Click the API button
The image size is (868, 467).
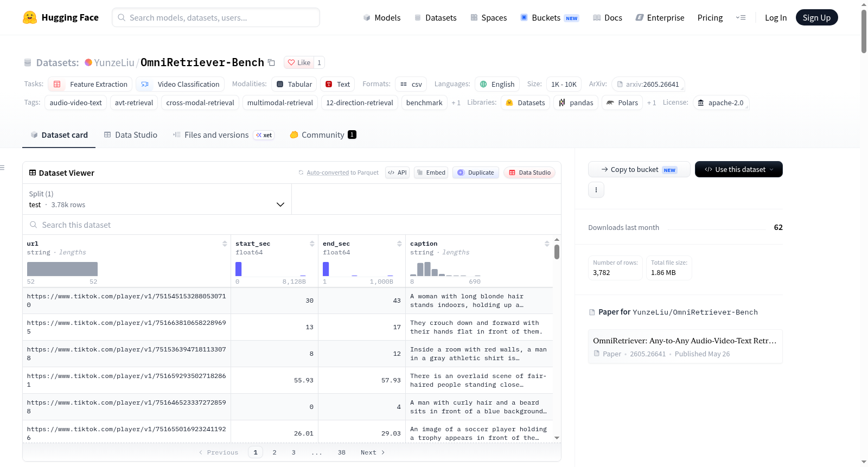click(x=397, y=172)
